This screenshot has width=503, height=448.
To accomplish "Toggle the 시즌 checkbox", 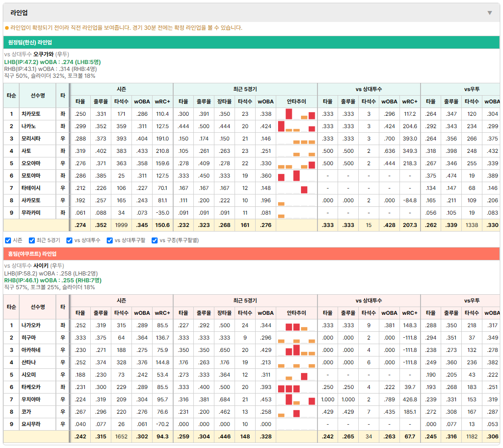I will click(8, 240).
